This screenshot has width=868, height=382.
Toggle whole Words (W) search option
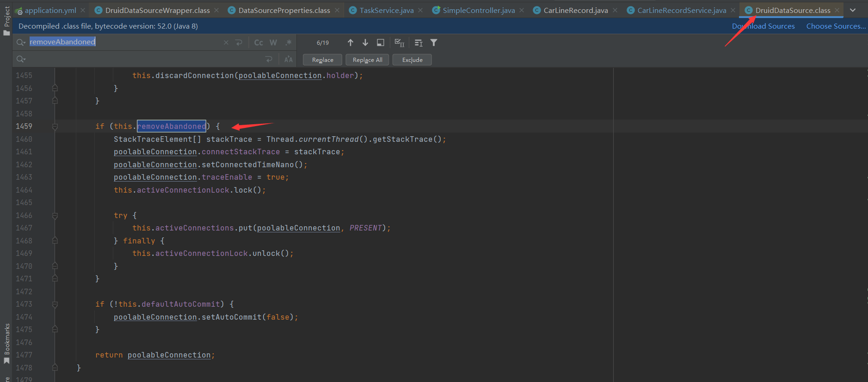point(273,42)
